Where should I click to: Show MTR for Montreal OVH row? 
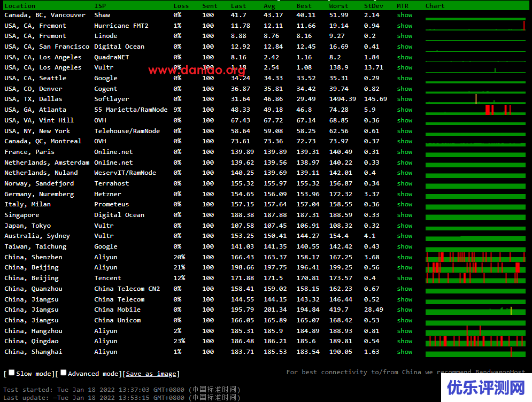point(405,141)
